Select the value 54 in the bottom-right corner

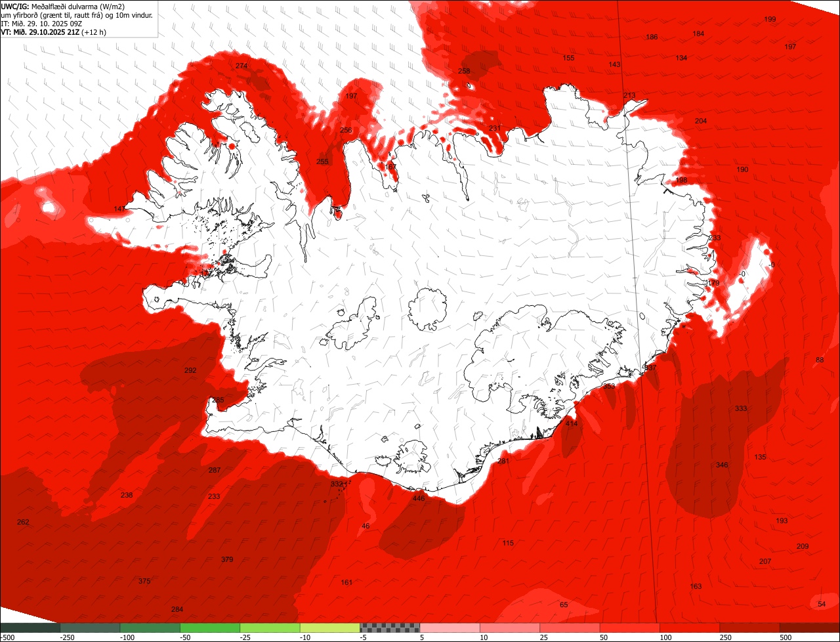click(822, 604)
